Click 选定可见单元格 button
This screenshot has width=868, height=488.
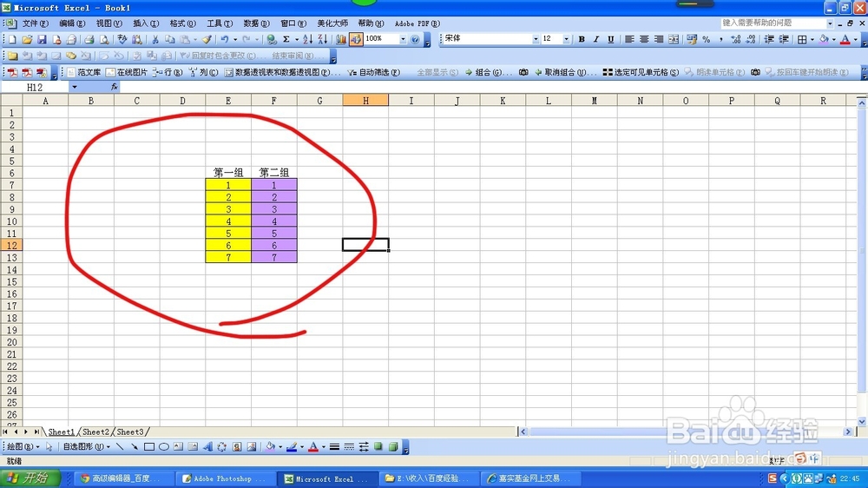641,72
